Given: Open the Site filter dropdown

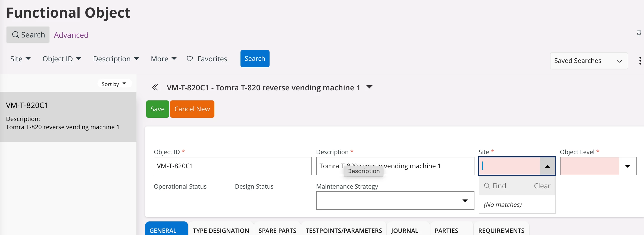Looking at the screenshot, I should click(20, 59).
